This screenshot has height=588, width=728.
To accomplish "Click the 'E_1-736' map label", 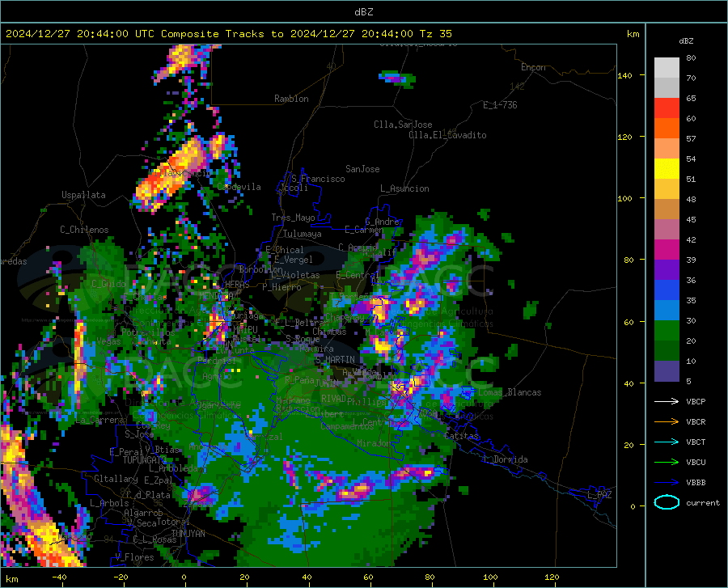I will [500, 105].
